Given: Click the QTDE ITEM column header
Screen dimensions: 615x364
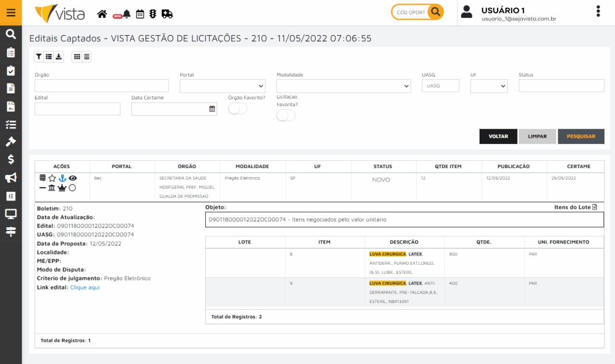Looking at the screenshot, I should click(448, 166).
